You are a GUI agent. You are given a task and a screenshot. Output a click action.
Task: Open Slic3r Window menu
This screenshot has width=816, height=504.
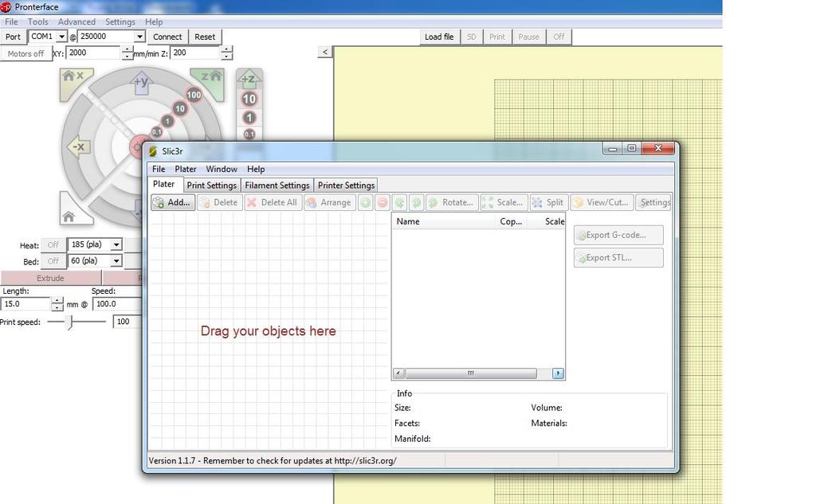pyautogui.click(x=222, y=169)
